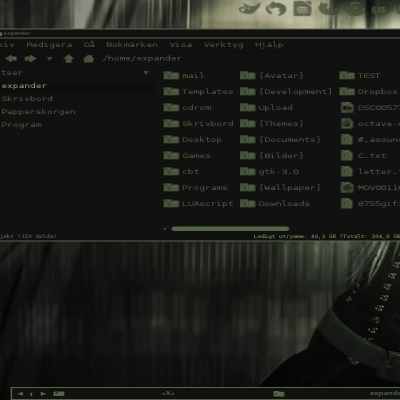This screenshot has width=400, height=400.
Task: Select the [Bilder] folder icon
Action: [248, 156]
